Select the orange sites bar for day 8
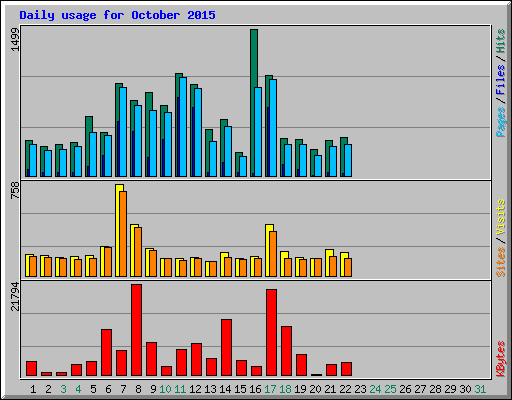This screenshot has width=512, height=400. [138, 252]
